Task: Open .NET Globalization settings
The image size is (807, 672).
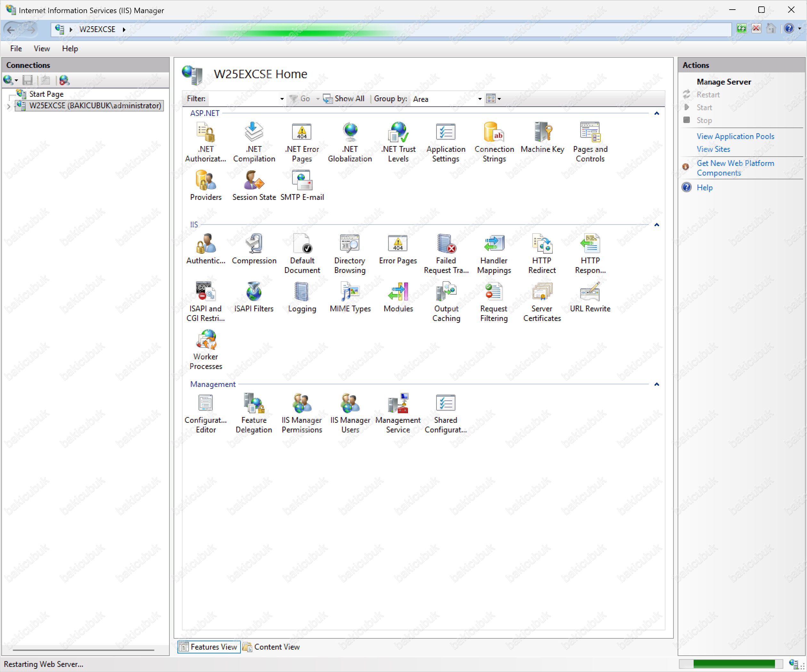Action: tap(350, 142)
